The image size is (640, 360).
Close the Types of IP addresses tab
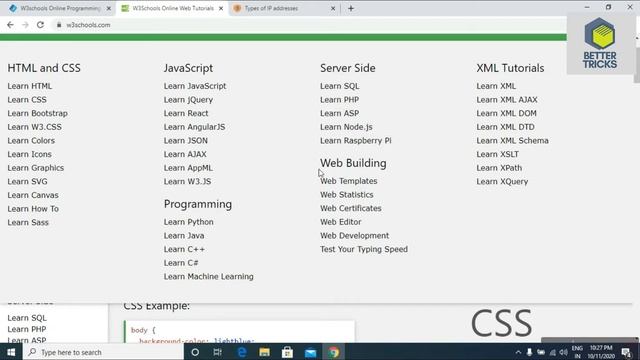click(x=333, y=8)
